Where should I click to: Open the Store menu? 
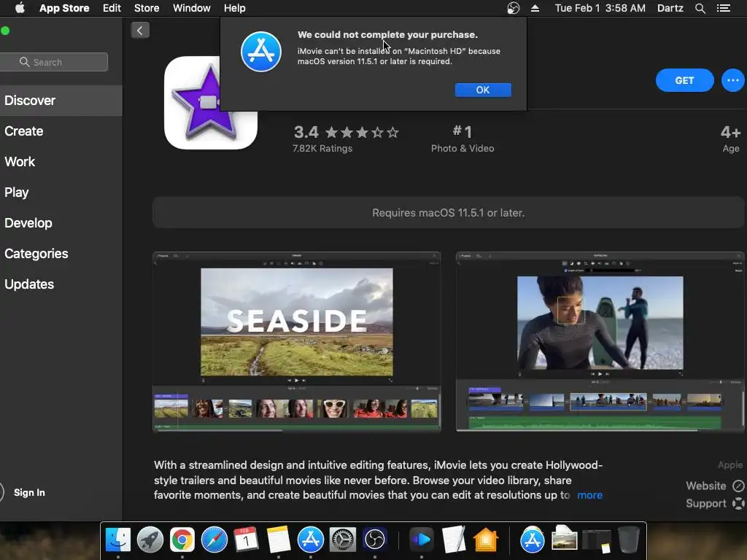tap(147, 8)
